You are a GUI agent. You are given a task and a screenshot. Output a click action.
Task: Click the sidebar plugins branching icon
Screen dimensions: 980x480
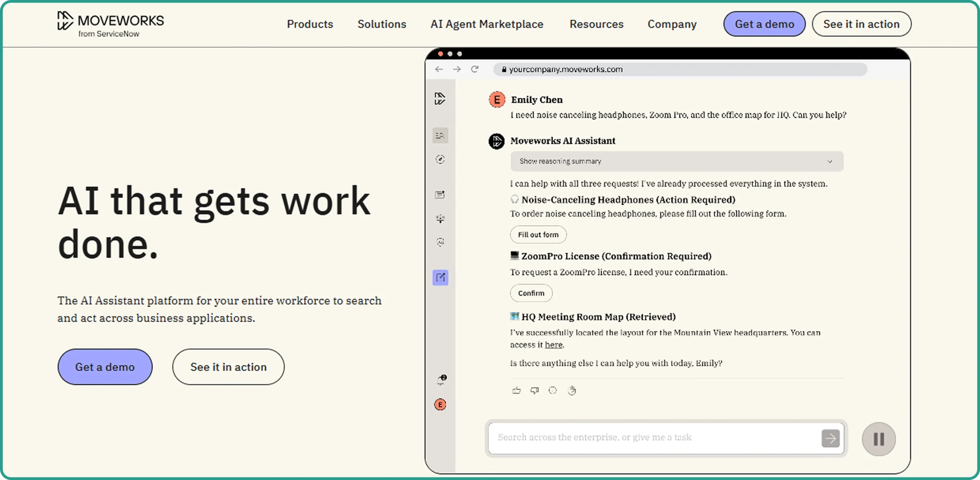pyautogui.click(x=440, y=218)
